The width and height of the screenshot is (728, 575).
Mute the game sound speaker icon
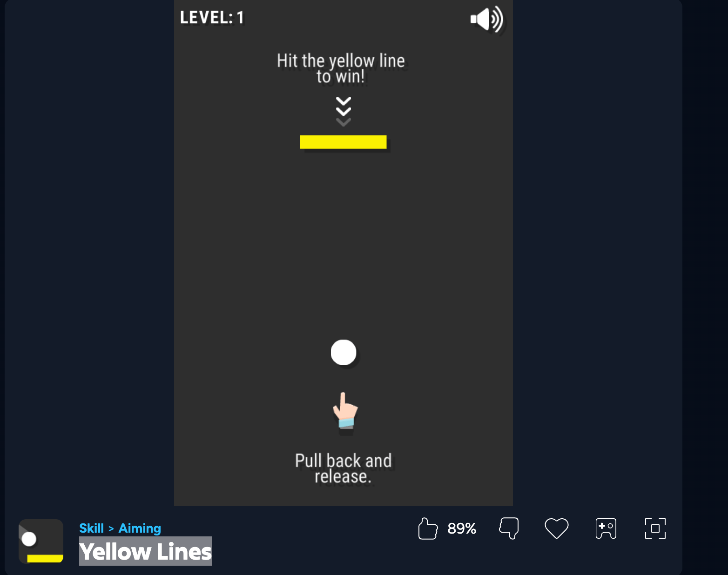click(486, 19)
